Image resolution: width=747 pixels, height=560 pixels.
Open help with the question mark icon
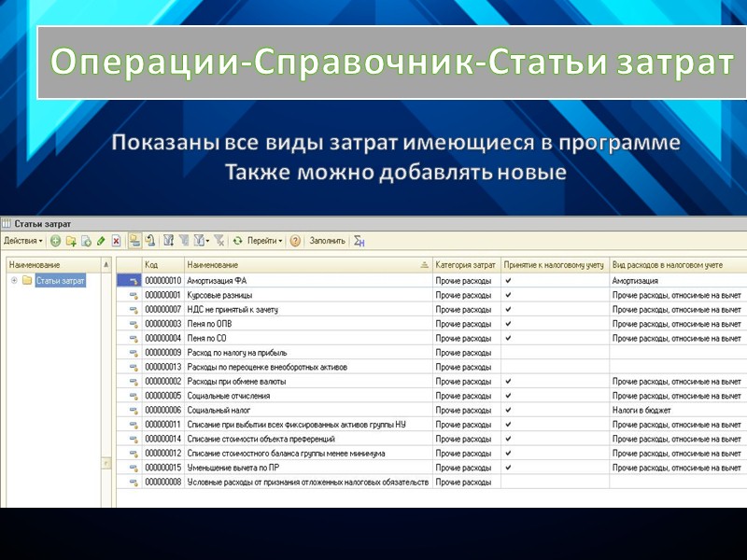point(295,242)
